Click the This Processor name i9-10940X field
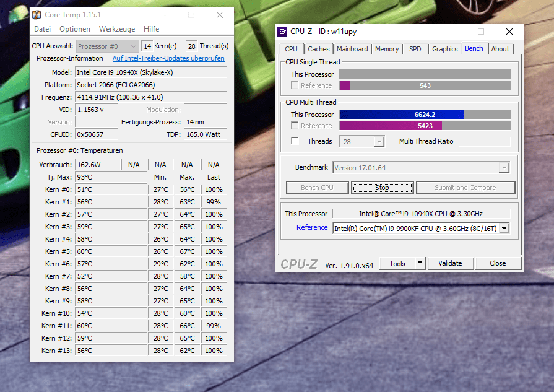This screenshot has width=554, height=392. 421,214
